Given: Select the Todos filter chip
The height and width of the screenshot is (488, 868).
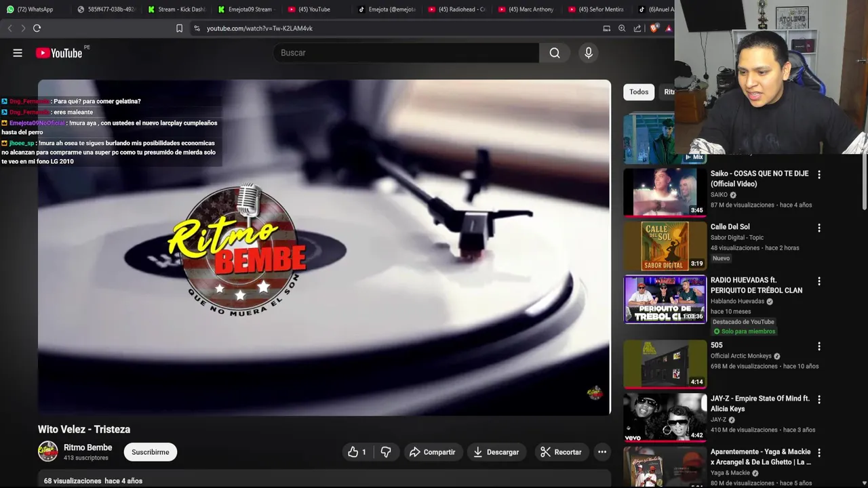Looking at the screenshot, I should (x=639, y=92).
